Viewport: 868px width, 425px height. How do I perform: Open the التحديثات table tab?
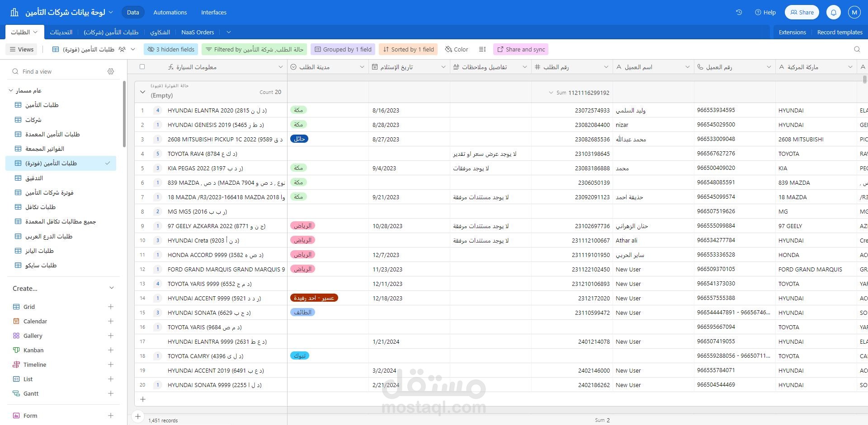click(61, 32)
